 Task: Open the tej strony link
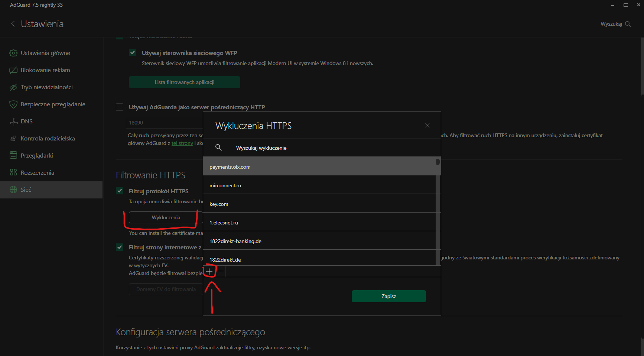[x=182, y=143]
